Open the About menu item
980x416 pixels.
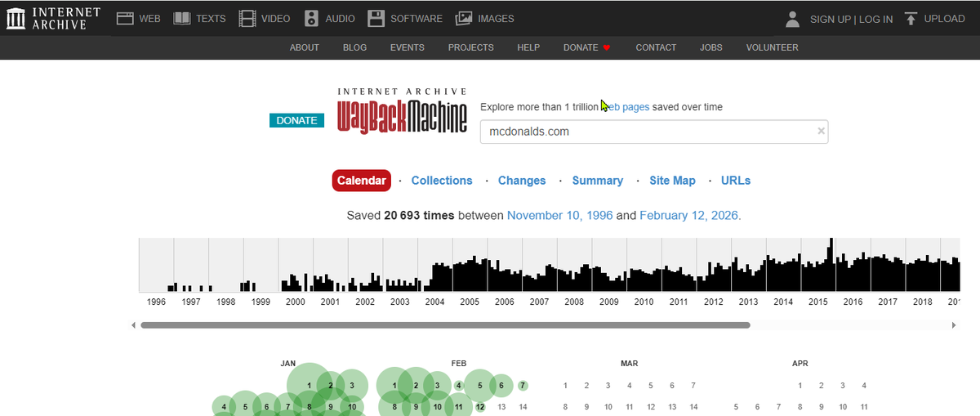point(305,47)
